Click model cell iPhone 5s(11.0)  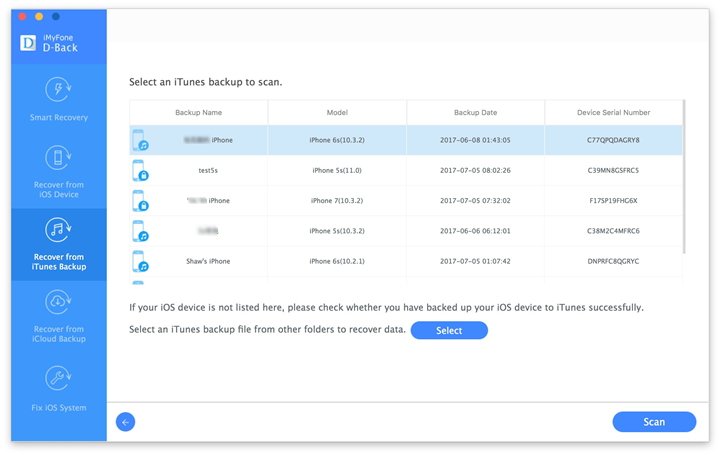coord(337,170)
